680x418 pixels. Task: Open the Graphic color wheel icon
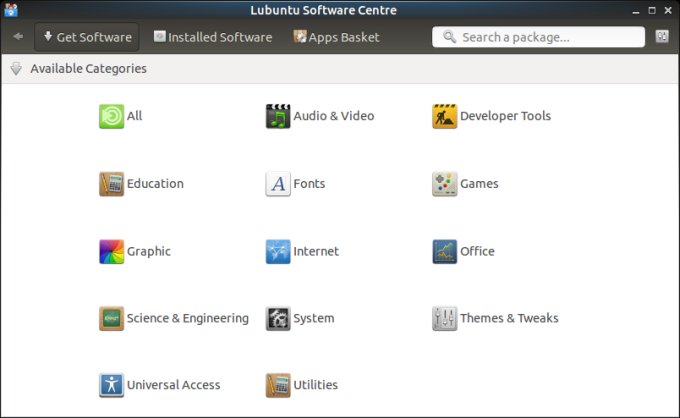click(x=111, y=251)
